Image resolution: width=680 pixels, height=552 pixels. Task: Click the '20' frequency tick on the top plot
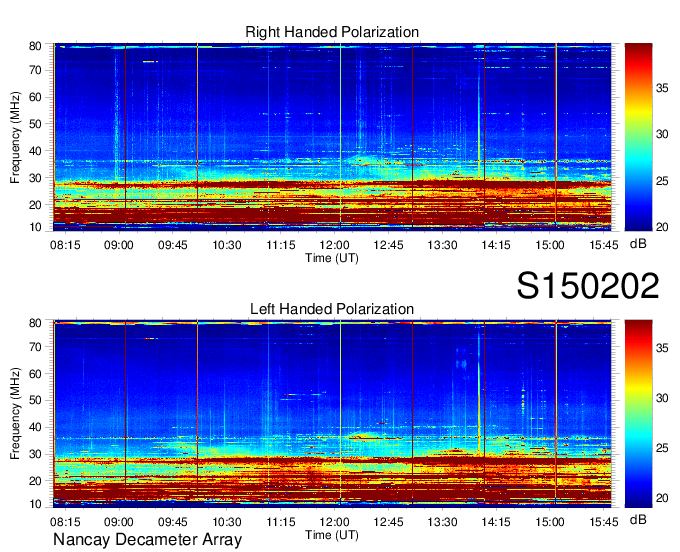36,205
